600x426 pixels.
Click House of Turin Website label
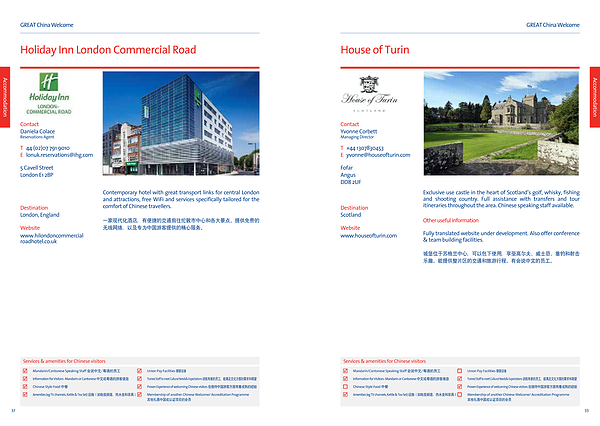coord(350,228)
